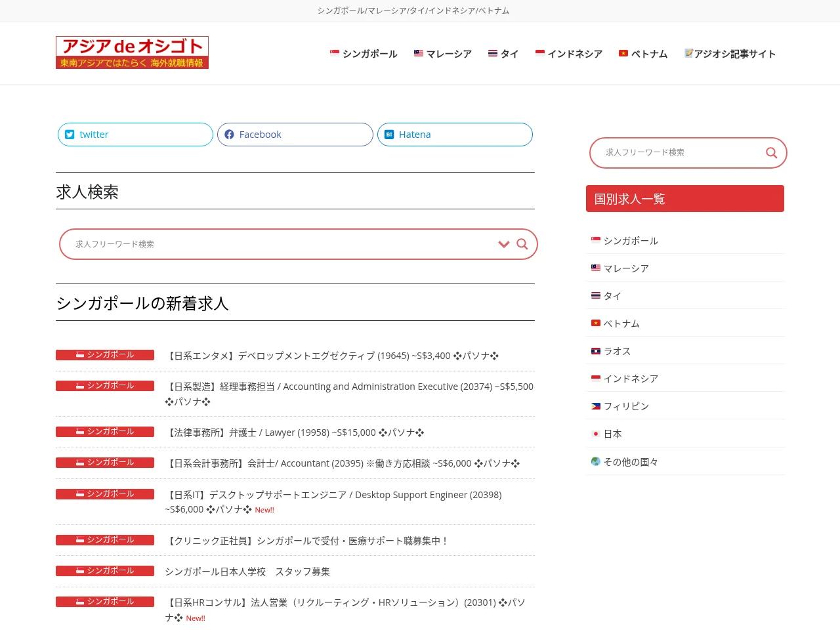Open アジオシ記事サイト in the top navigation
The width and height of the screenshot is (840, 630).
pos(730,54)
